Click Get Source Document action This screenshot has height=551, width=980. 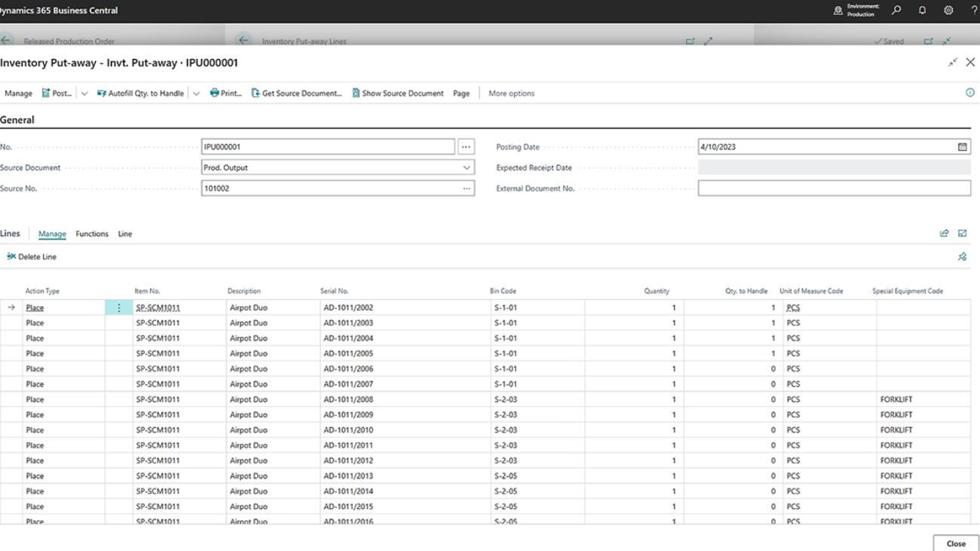click(x=296, y=93)
